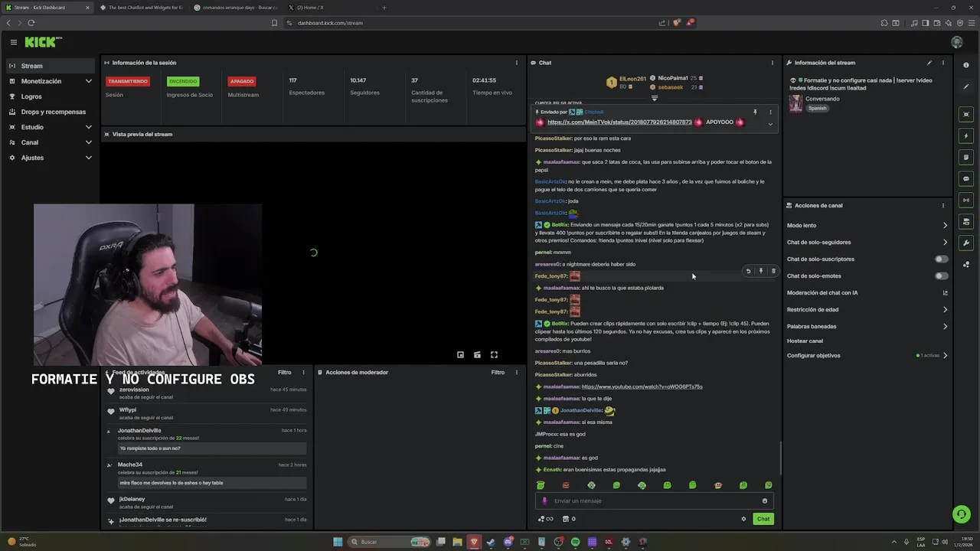Image resolution: width=980 pixels, height=551 pixels.
Task: Expand the pinned message chevron
Action: click(770, 124)
